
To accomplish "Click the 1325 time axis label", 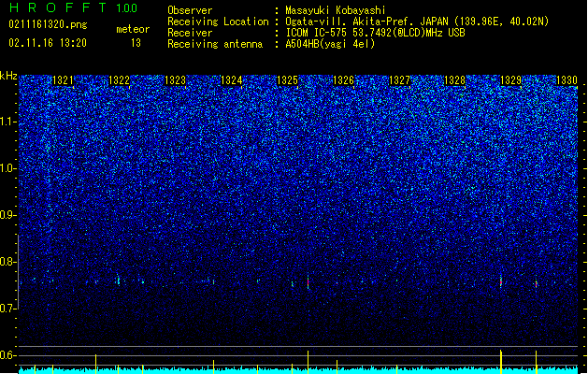I will click(287, 80).
